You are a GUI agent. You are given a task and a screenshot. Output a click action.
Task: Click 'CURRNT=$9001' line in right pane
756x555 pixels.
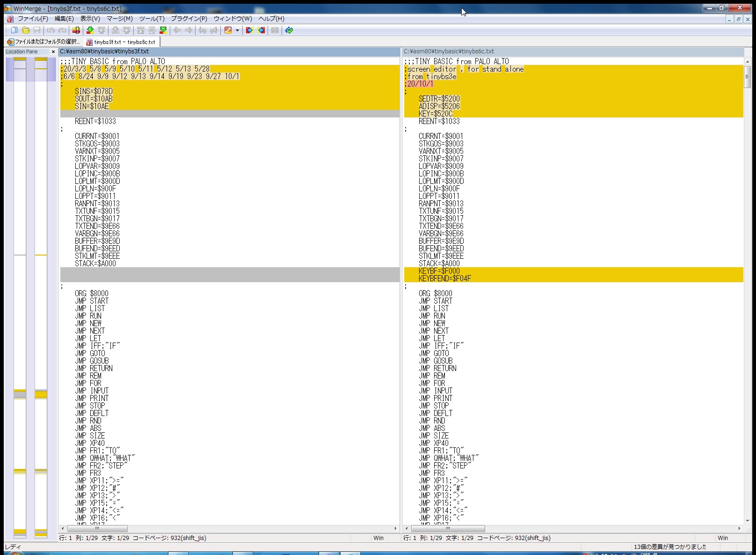point(441,136)
